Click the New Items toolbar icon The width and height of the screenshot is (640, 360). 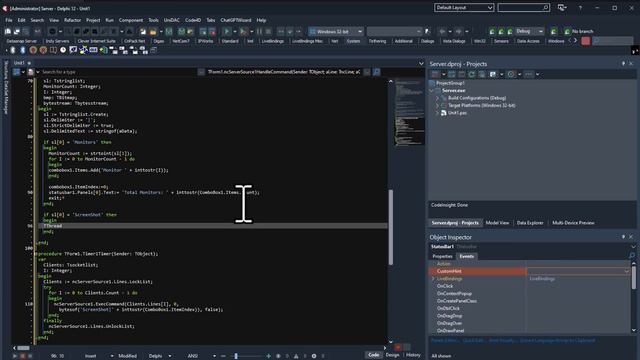coord(142,31)
